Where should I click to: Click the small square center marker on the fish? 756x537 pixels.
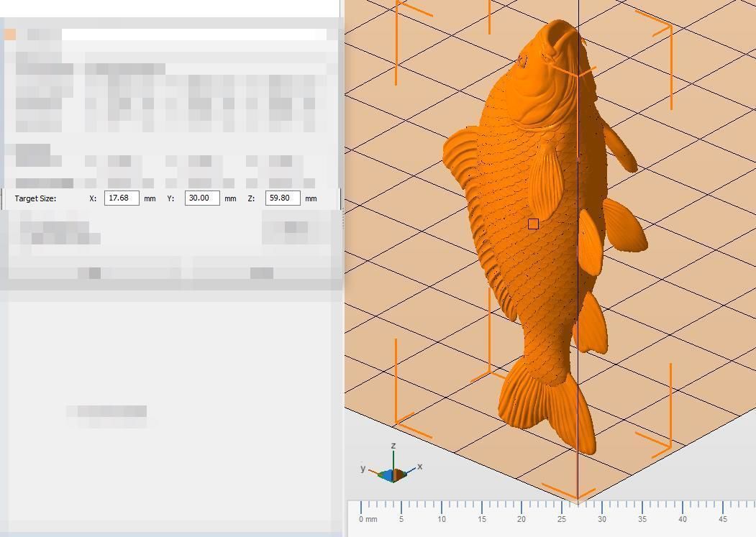(x=533, y=224)
